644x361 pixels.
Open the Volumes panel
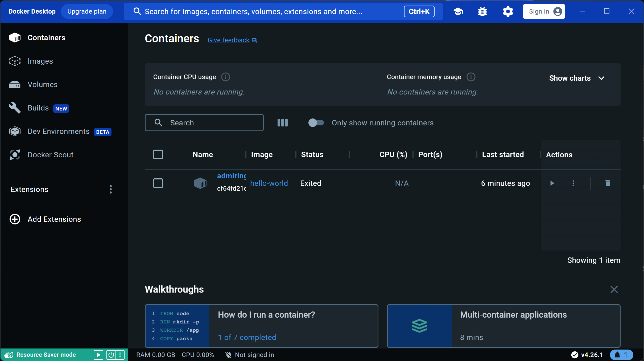click(42, 84)
